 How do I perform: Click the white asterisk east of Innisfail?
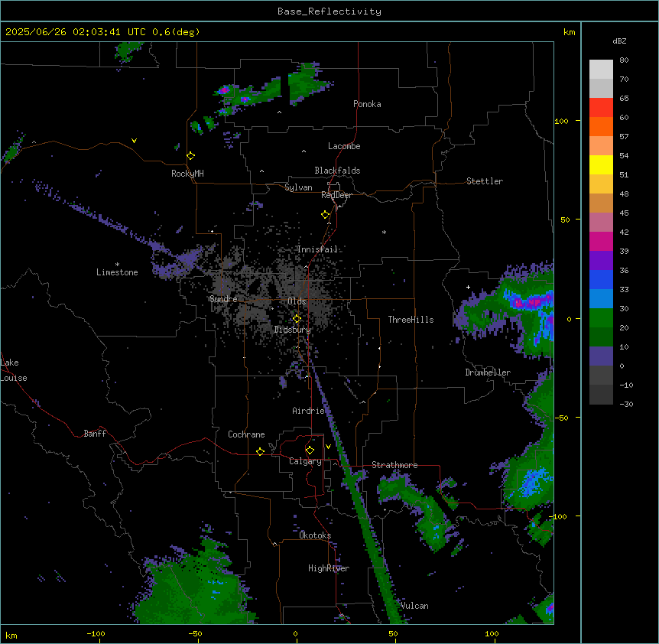point(384,232)
